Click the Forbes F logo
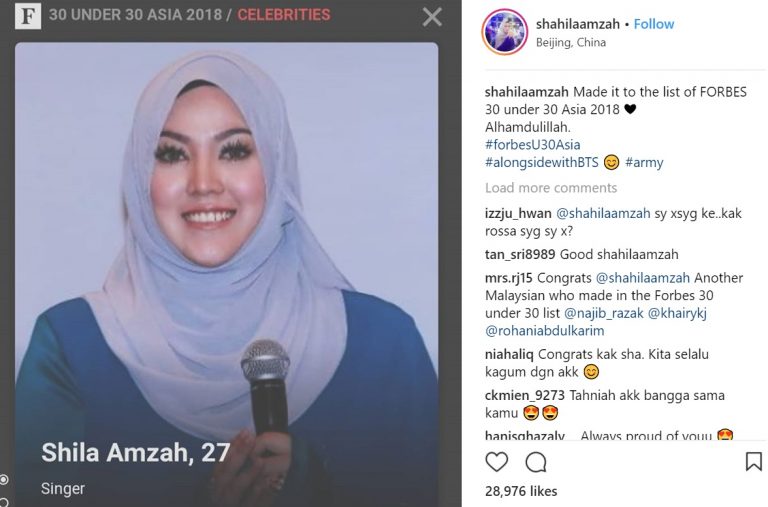The width and height of the screenshot is (768, 507). (28, 16)
